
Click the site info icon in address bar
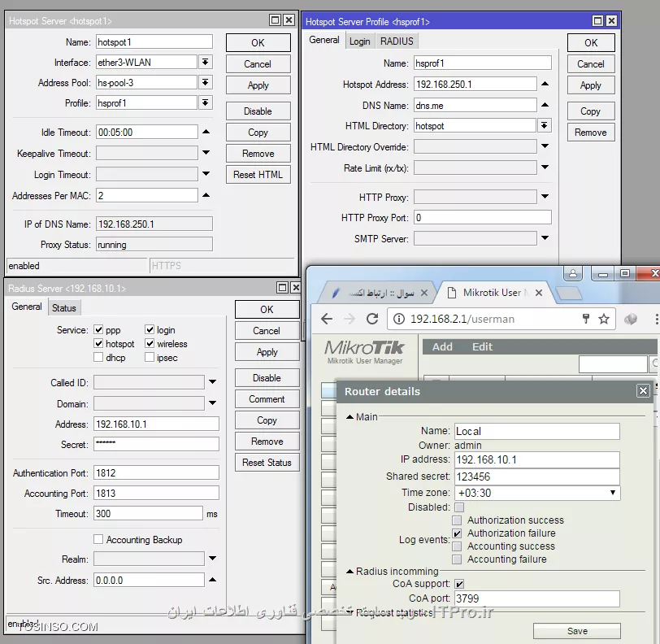click(x=398, y=319)
